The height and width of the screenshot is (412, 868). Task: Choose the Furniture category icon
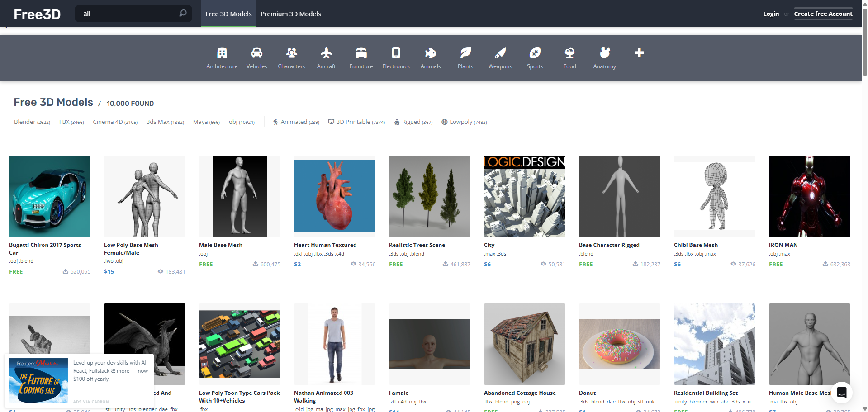click(361, 53)
